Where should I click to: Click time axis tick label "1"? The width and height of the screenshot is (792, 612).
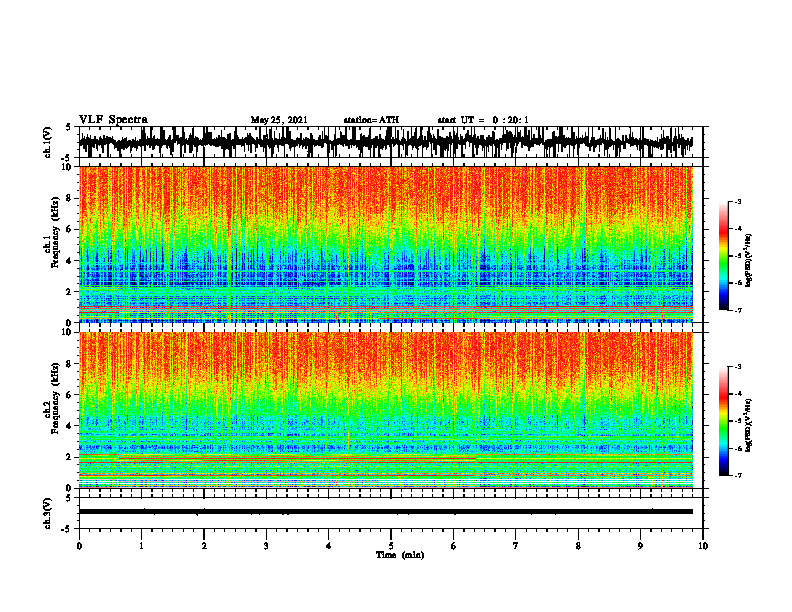[x=141, y=546]
